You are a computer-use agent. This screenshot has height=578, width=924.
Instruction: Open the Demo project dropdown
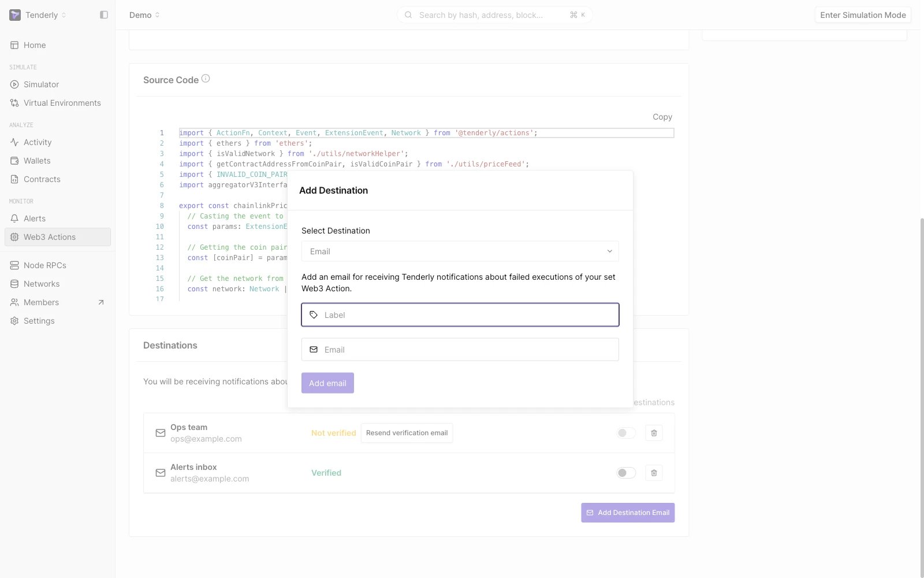point(144,15)
